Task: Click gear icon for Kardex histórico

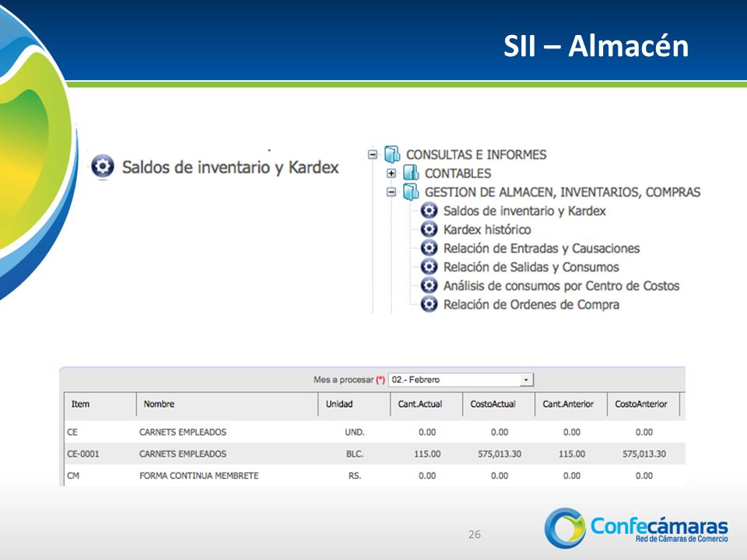Action: tap(429, 229)
